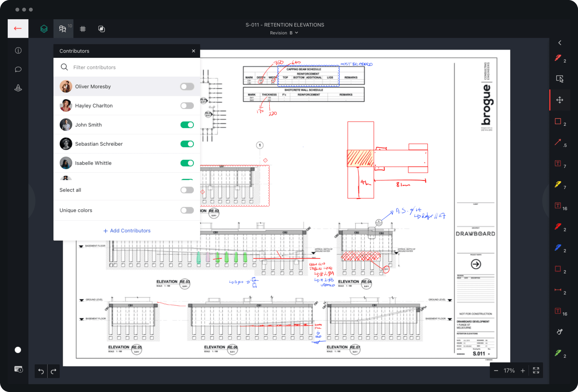The image size is (578, 392).
Task: Click the Filter contributors search field
Action: pyautogui.click(x=112, y=67)
